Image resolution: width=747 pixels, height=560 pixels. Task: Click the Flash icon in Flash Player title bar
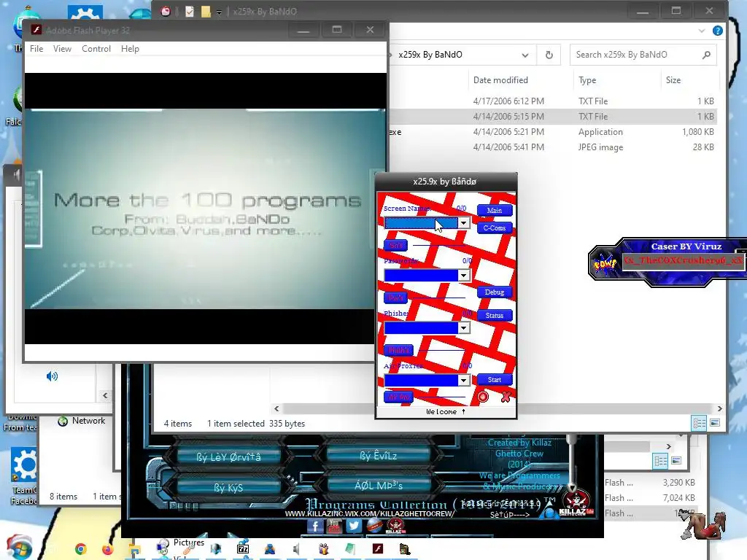(x=36, y=30)
